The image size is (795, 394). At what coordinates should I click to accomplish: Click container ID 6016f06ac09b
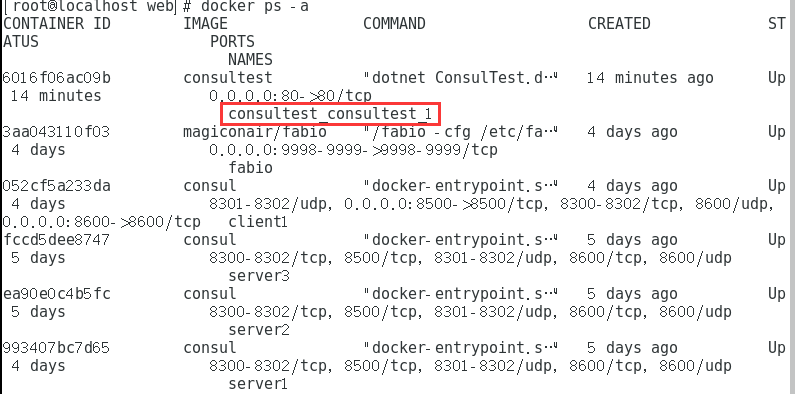tap(57, 78)
